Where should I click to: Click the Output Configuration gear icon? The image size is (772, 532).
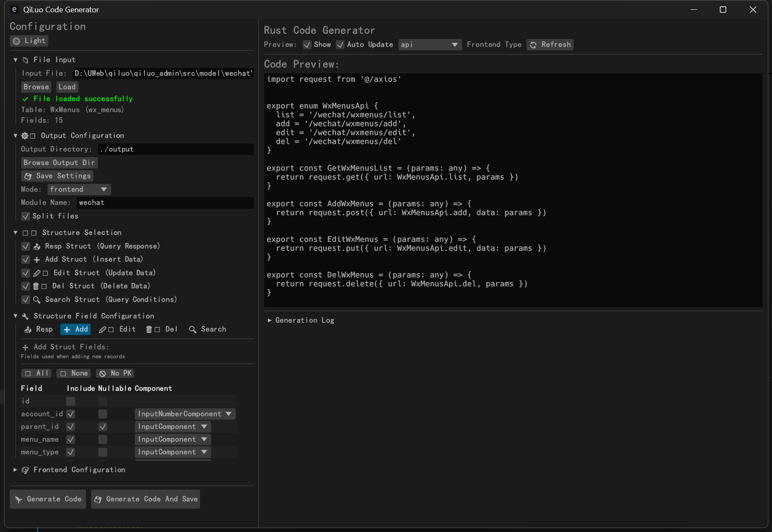click(25, 136)
